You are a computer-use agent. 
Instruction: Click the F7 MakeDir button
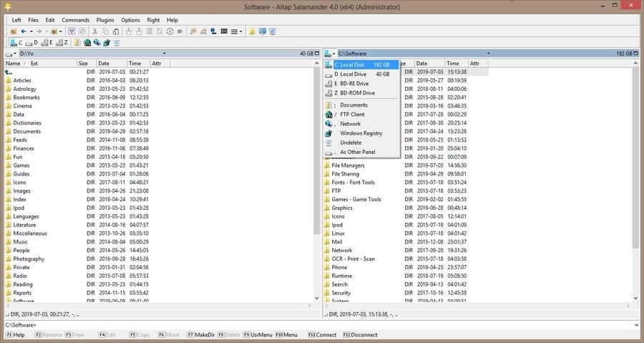click(x=201, y=335)
